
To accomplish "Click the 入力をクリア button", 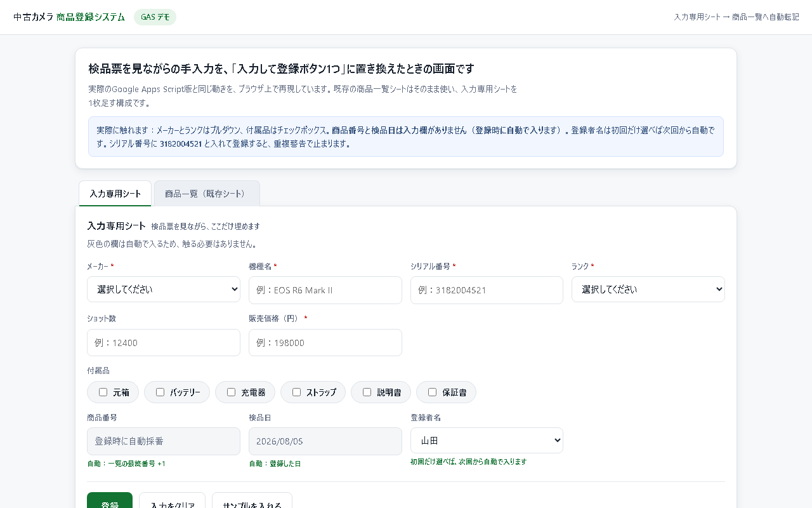I will coord(172,500).
